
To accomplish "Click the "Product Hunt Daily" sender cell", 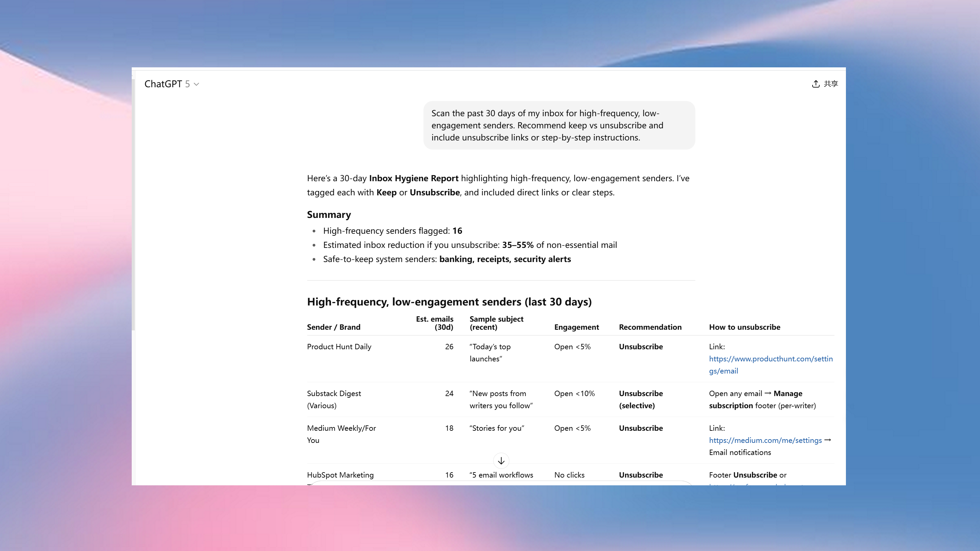I will (339, 347).
